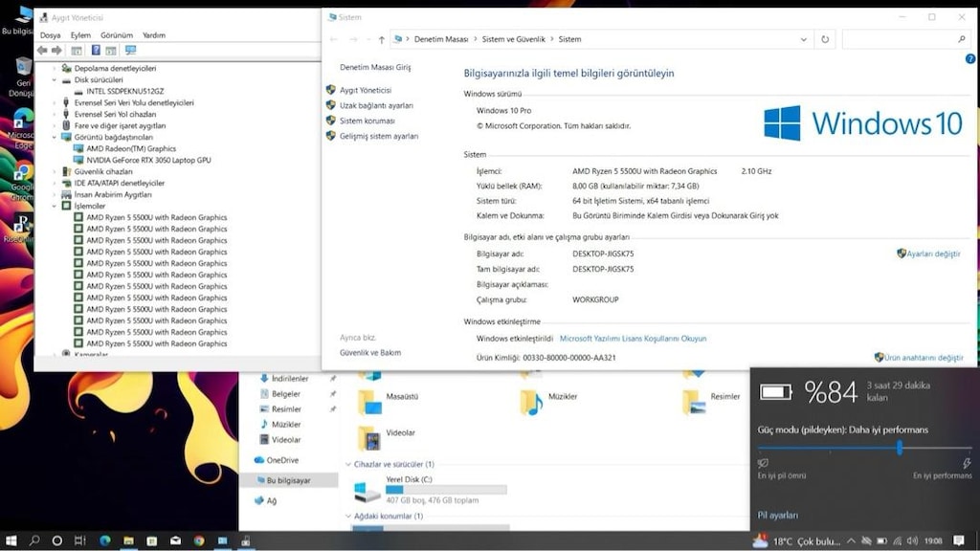Click the Help icon in Device Manager toolbar
980x551 pixels.
[96, 50]
